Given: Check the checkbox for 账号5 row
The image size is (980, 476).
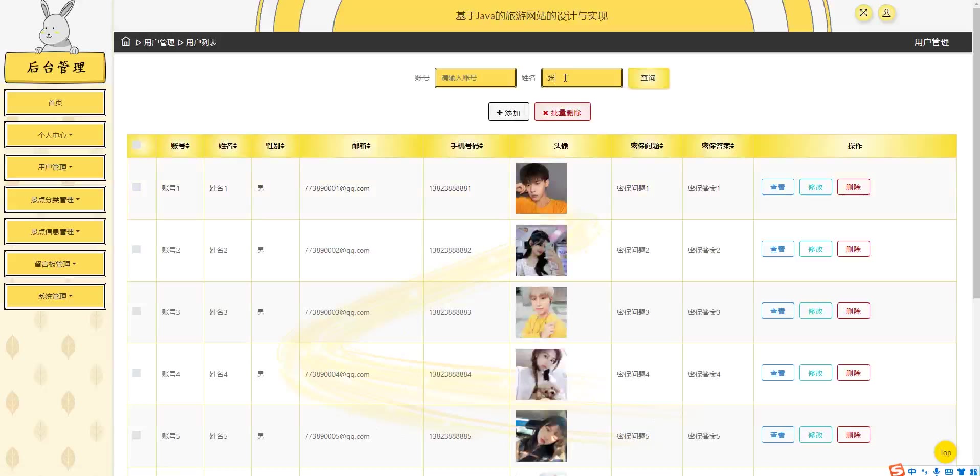Looking at the screenshot, I should point(137,435).
